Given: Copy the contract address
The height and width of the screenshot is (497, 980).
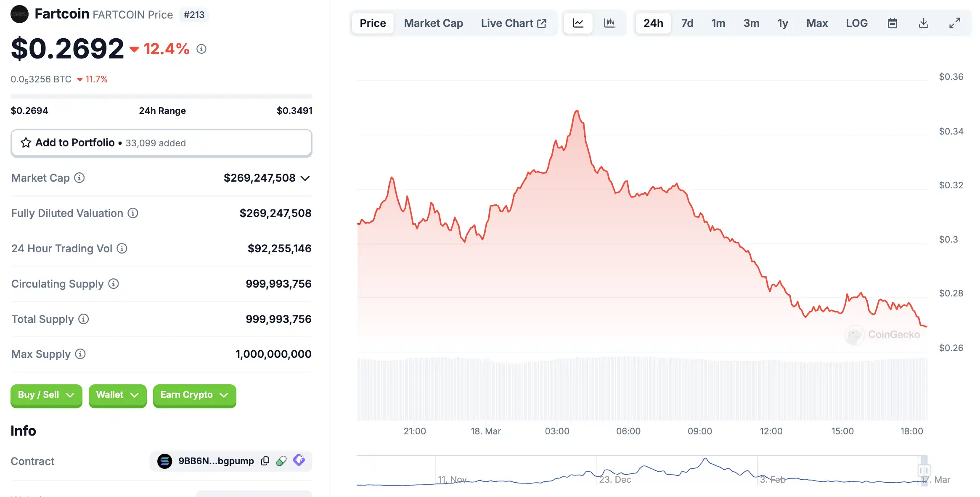Looking at the screenshot, I should point(265,461).
